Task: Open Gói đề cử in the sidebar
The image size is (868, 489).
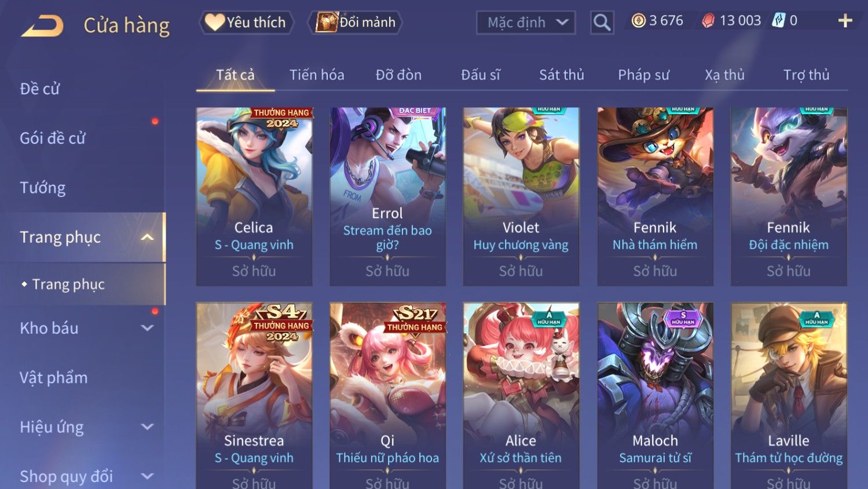Action: pos(53,138)
